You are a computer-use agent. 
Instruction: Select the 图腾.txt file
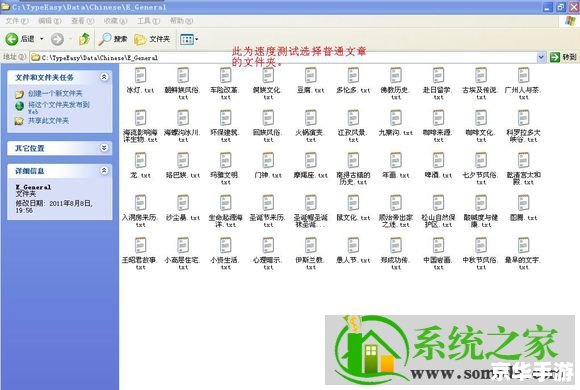pos(523,208)
